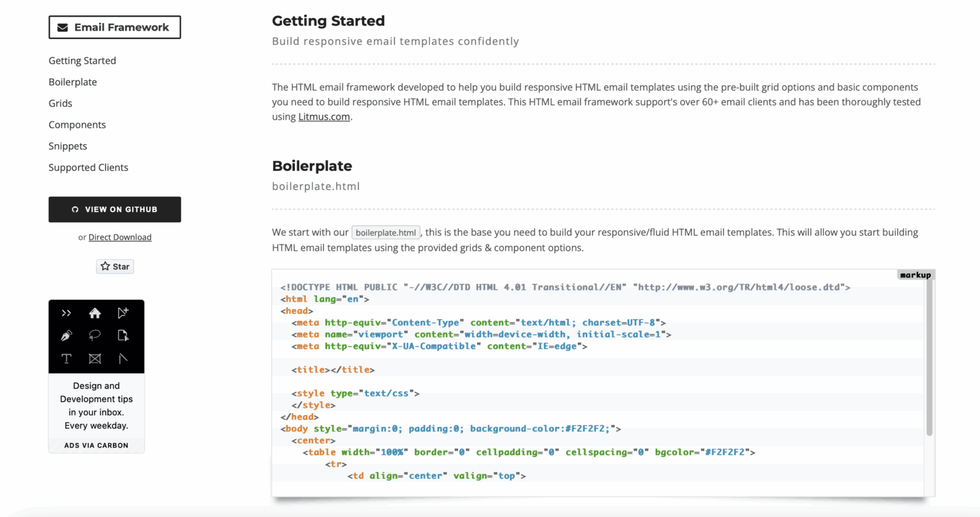The height and width of the screenshot is (517, 980).
Task: Click the crossed artboard icon
Action: pyautogui.click(x=96, y=359)
